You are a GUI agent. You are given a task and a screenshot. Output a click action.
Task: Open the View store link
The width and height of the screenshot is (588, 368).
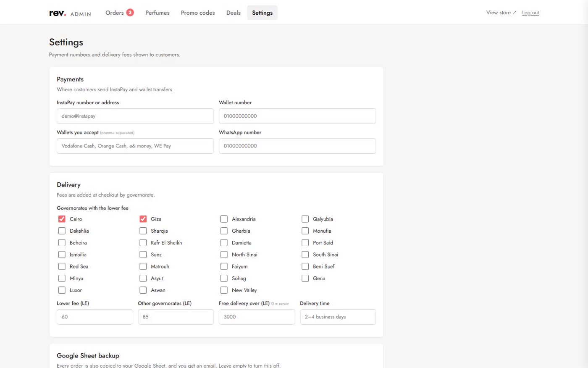pyautogui.click(x=501, y=13)
